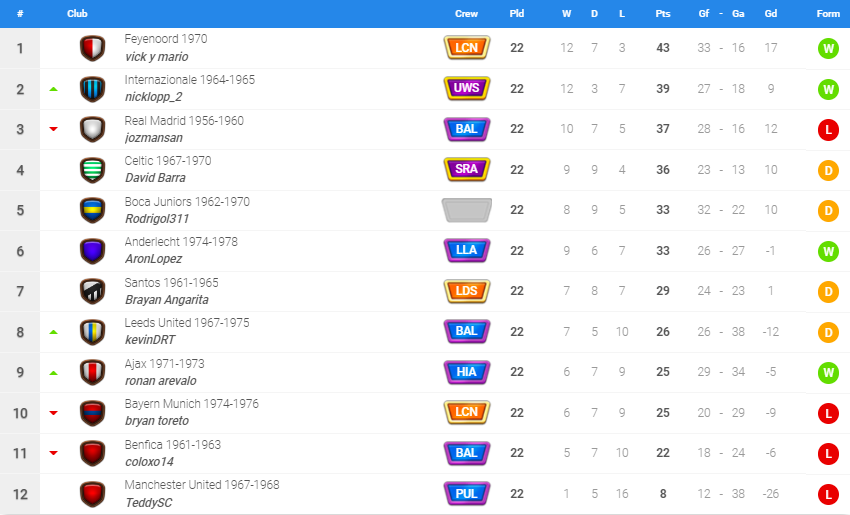Open the PUL crew badge for Manchester United
Viewport: 850px width, 515px height.
[x=467, y=493]
